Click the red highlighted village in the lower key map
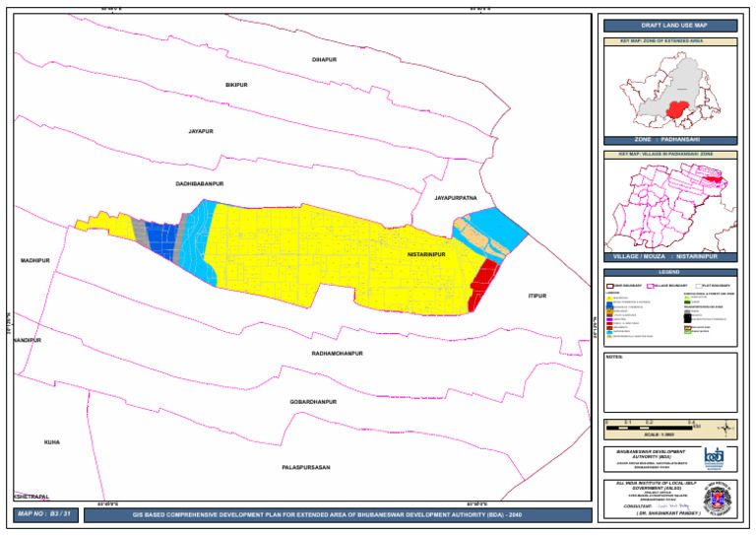The width and height of the screenshot is (756, 535). pyautogui.click(x=714, y=179)
